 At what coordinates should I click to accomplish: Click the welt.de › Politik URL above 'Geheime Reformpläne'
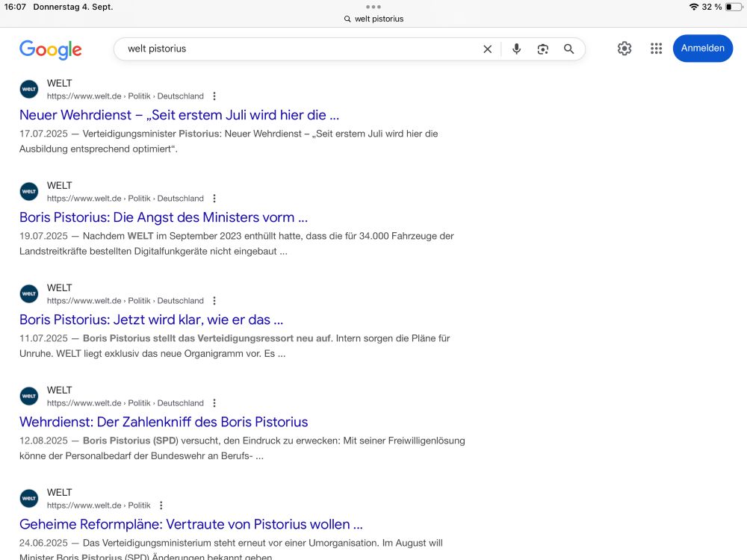tap(99, 505)
